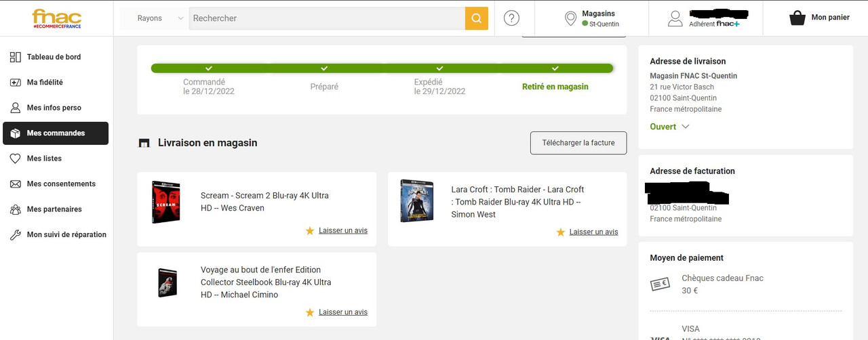The width and height of the screenshot is (868, 340).
Task: Click Laisser un avis for Lara Croft
Action: 594,232
